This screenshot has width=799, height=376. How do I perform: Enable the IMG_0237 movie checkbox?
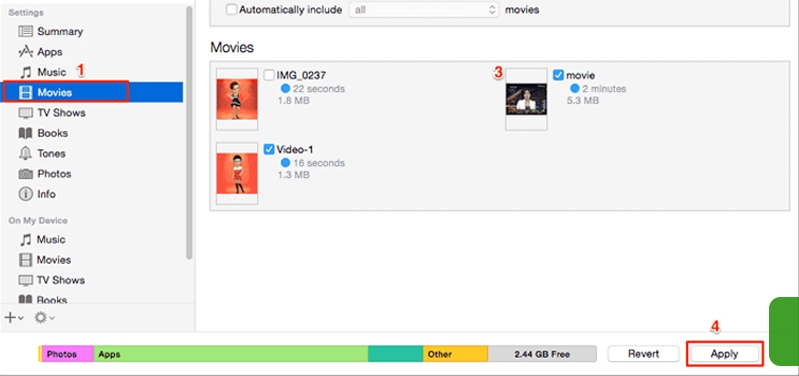pyautogui.click(x=269, y=75)
